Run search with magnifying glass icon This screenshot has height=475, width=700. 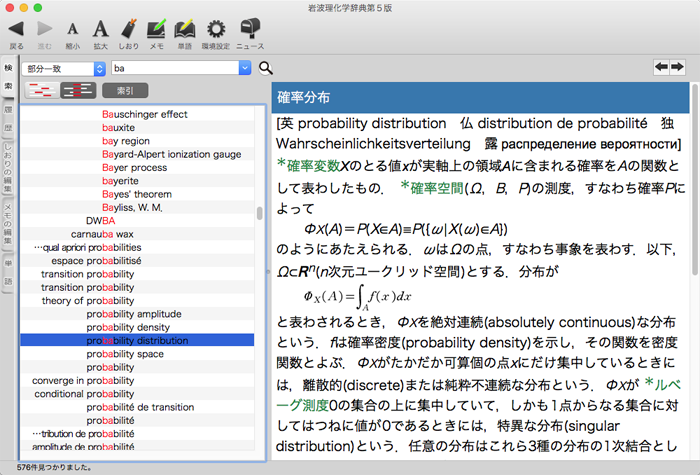click(x=266, y=68)
